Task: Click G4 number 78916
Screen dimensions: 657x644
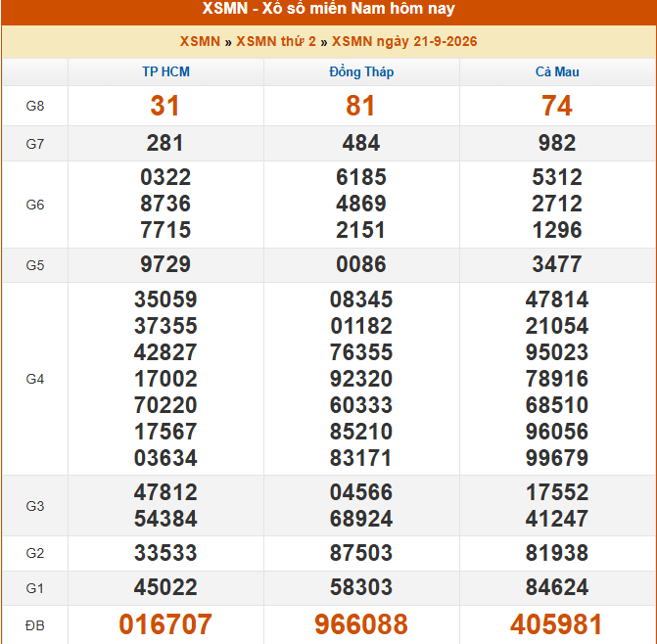Action: [557, 379]
